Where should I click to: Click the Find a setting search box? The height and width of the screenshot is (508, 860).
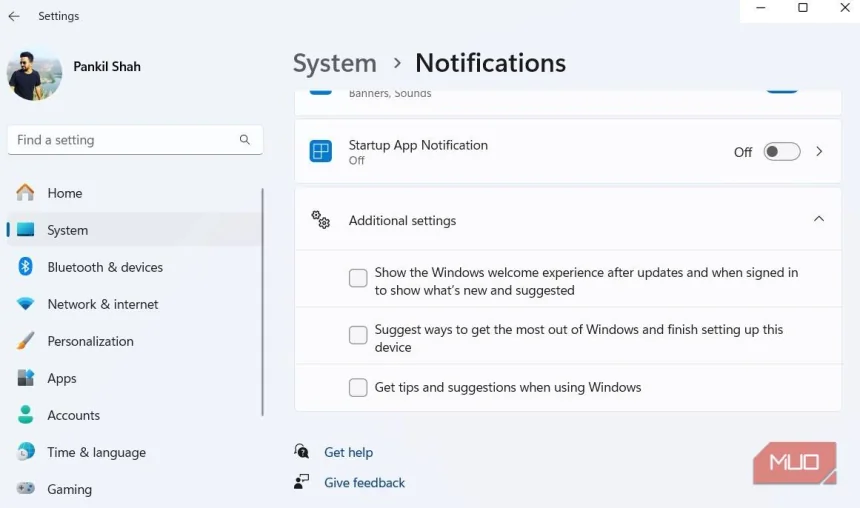(x=125, y=140)
